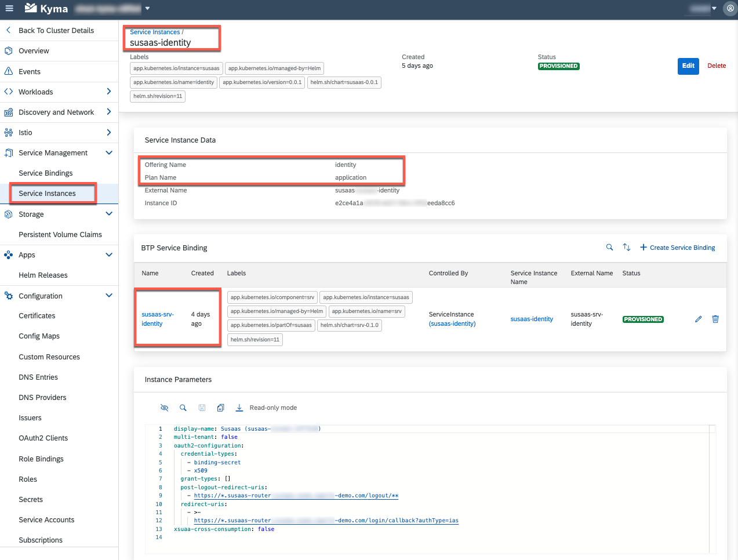This screenshot has width=738, height=560.
Task: Download the instance parameters YAML
Action: tap(239, 408)
